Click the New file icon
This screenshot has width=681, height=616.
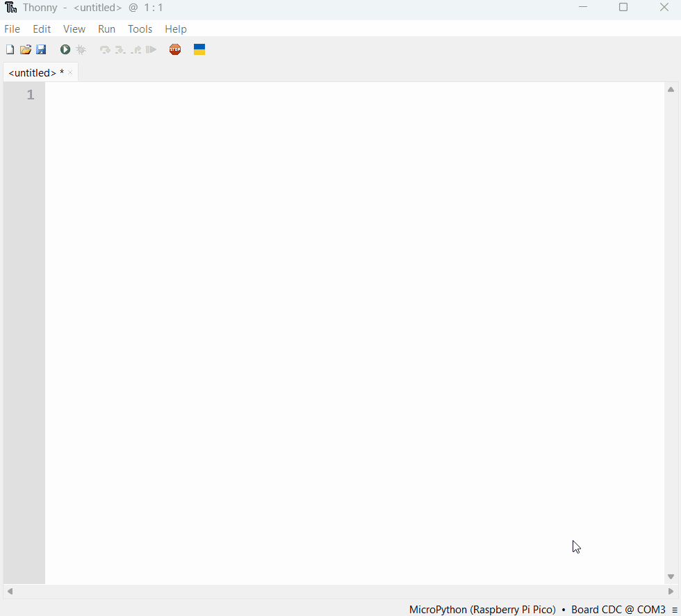10,49
